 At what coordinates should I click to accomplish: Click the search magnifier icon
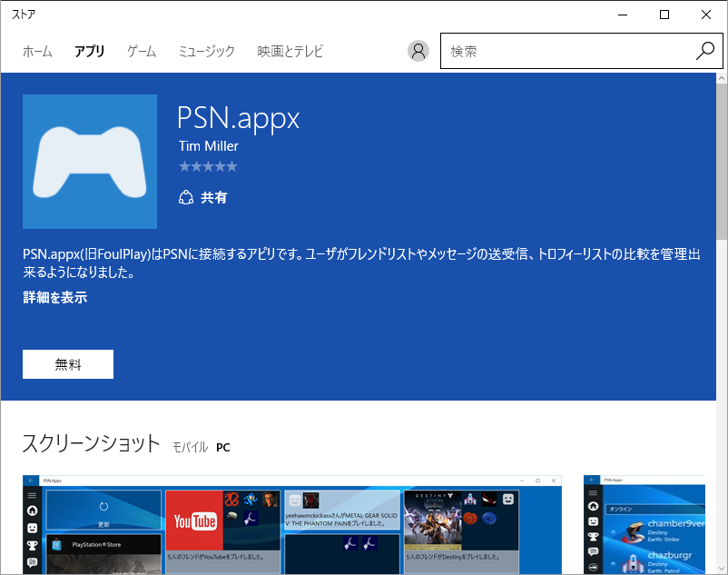coord(704,51)
